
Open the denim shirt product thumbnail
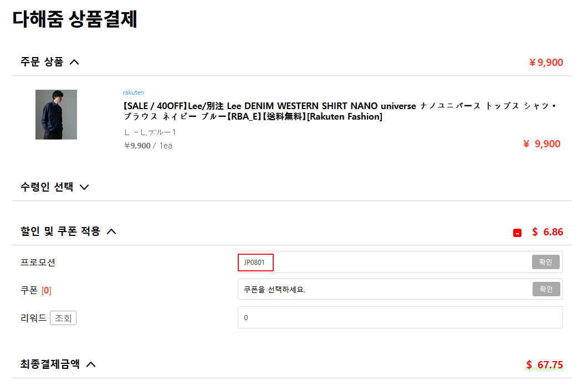[56, 115]
